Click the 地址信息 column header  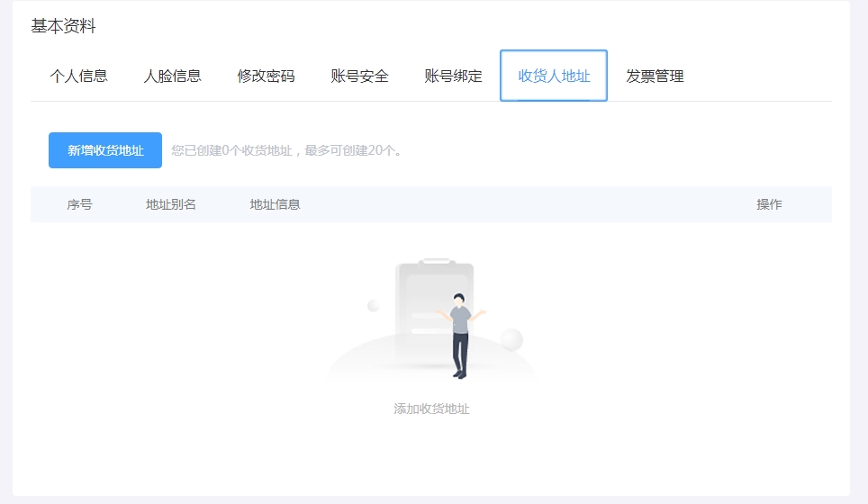tap(275, 204)
